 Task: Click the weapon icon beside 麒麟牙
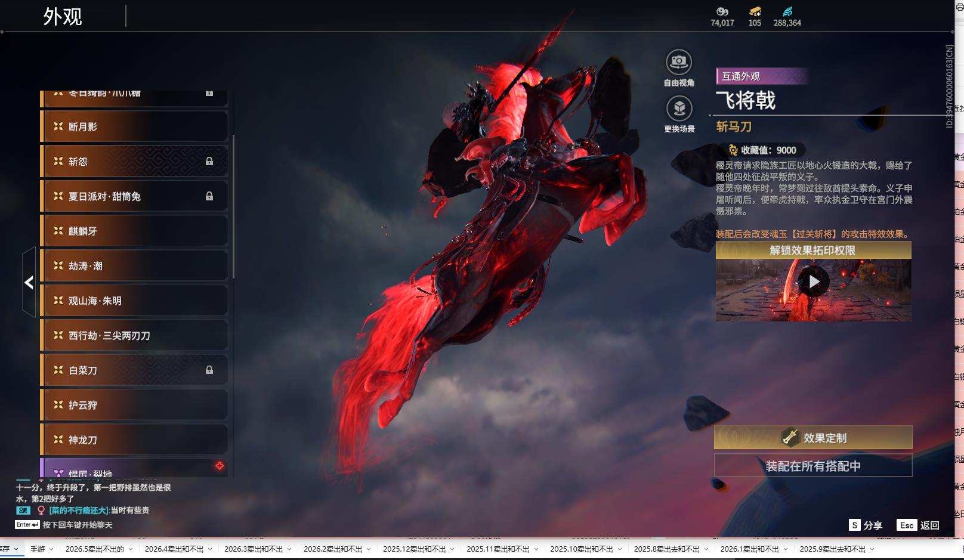(x=58, y=231)
